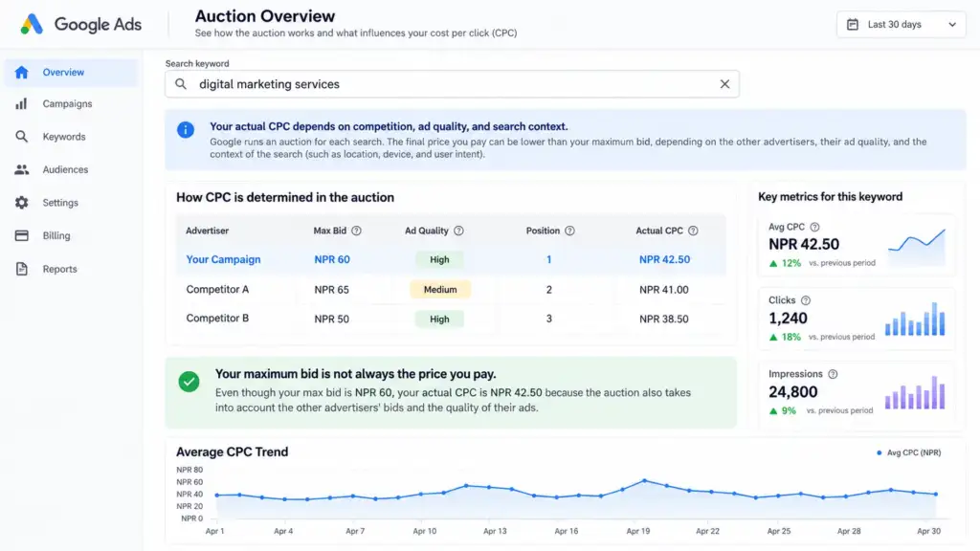Click the Apr 19 peak data point
980x551 pixels.
pos(644,480)
